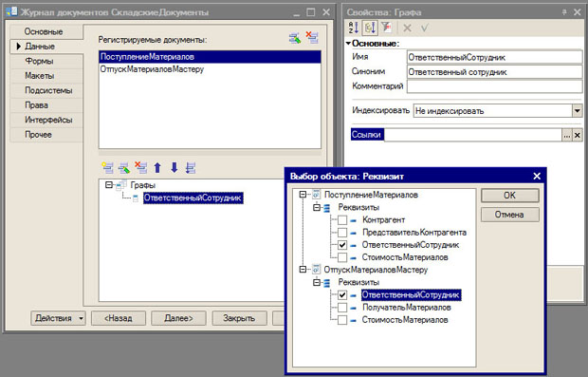Collapse the Графы tree node
The height and width of the screenshot is (377, 588).
(x=109, y=185)
